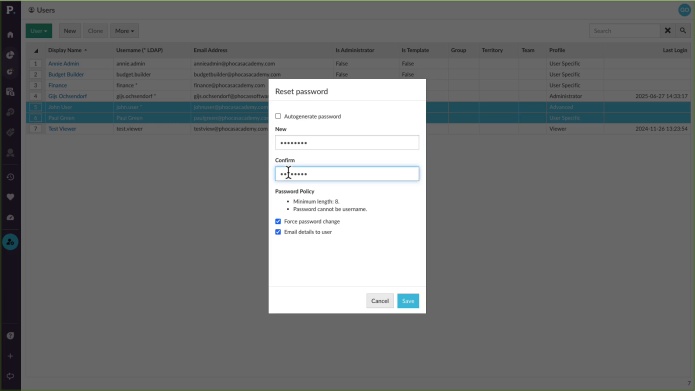
Task: Open the calculator budgets sidebar icon
Action: click(x=10, y=92)
